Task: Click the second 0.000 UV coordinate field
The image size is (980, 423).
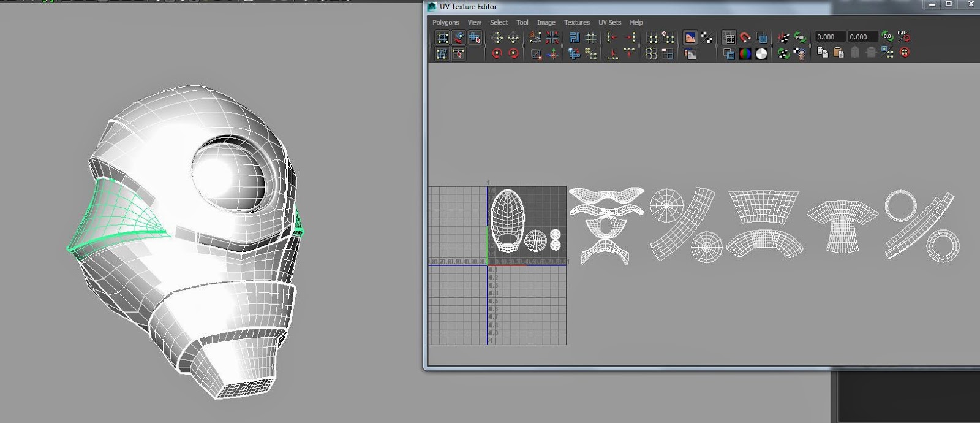Action: (x=862, y=37)
